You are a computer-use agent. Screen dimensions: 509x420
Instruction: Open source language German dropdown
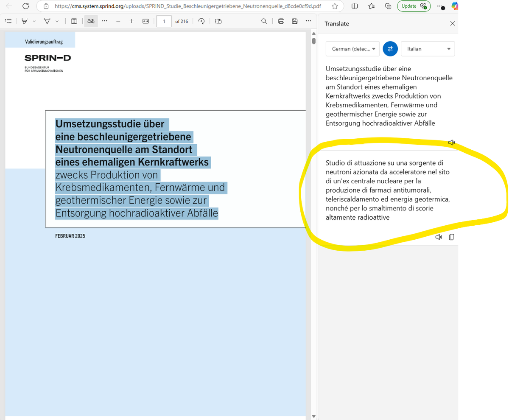(x=352, y=49)
